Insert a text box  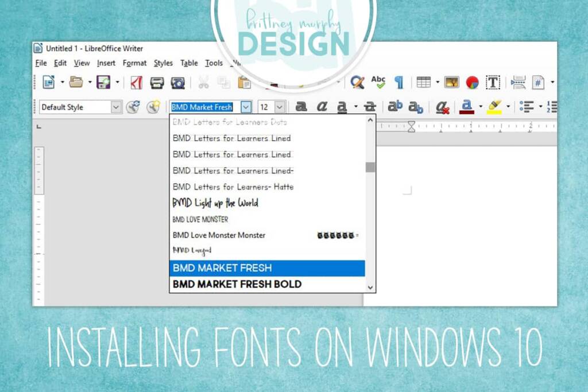click(492, 82)
